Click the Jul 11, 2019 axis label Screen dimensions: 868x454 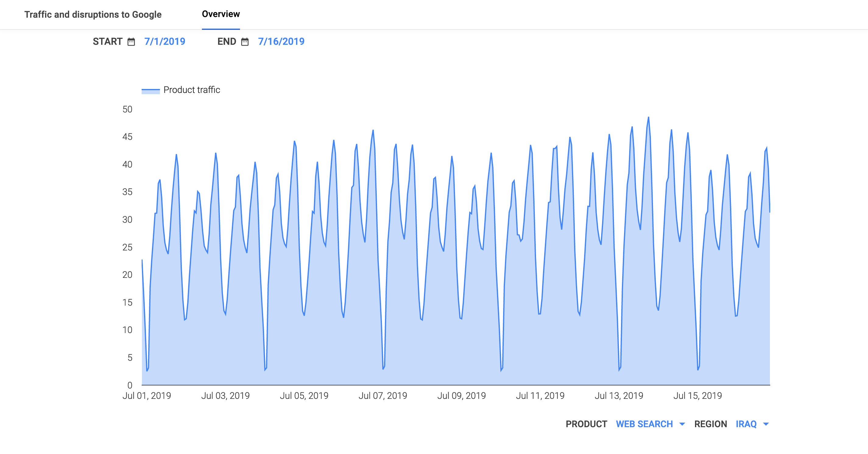point(540,396)
